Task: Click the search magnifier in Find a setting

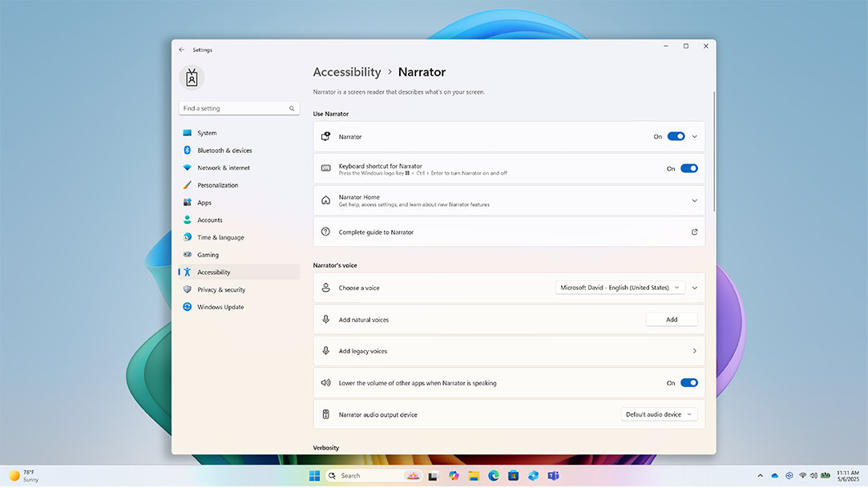Action: point(292,108)
